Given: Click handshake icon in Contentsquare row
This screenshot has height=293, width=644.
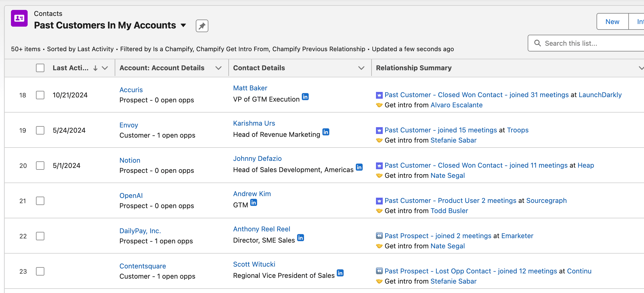Looking at the screenshot, I should pyautogui.click(x=379, y=282).
